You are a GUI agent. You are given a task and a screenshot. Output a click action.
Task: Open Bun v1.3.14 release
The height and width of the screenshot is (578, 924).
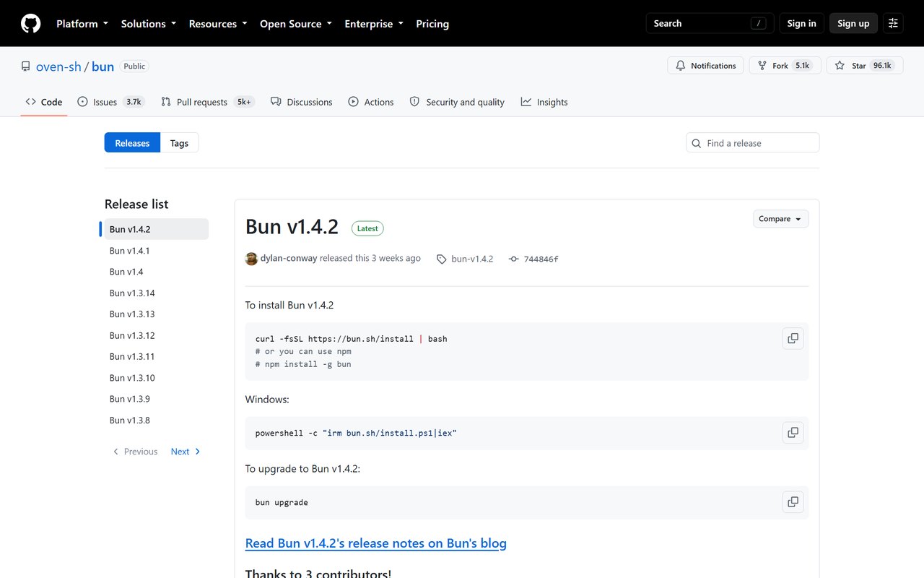click(157, 293)
